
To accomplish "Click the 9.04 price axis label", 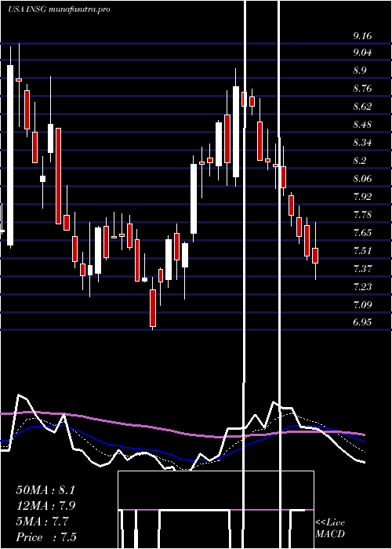I will click(362, 53).
